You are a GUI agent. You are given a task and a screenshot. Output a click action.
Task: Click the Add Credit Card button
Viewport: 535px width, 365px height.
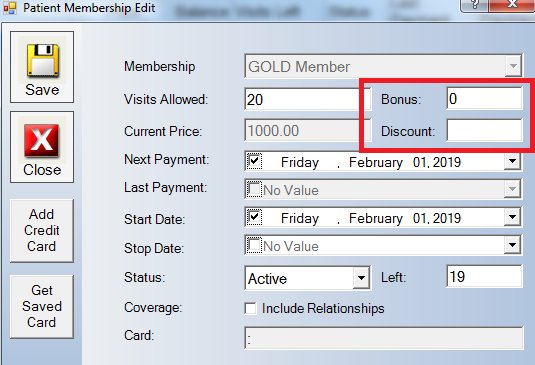coord(42,231)
